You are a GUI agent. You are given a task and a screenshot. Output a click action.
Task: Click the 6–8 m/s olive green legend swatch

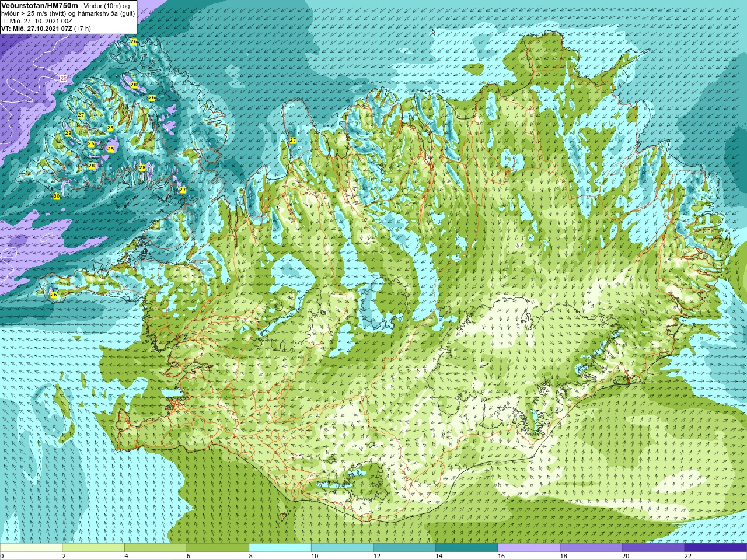coord(218,548)
